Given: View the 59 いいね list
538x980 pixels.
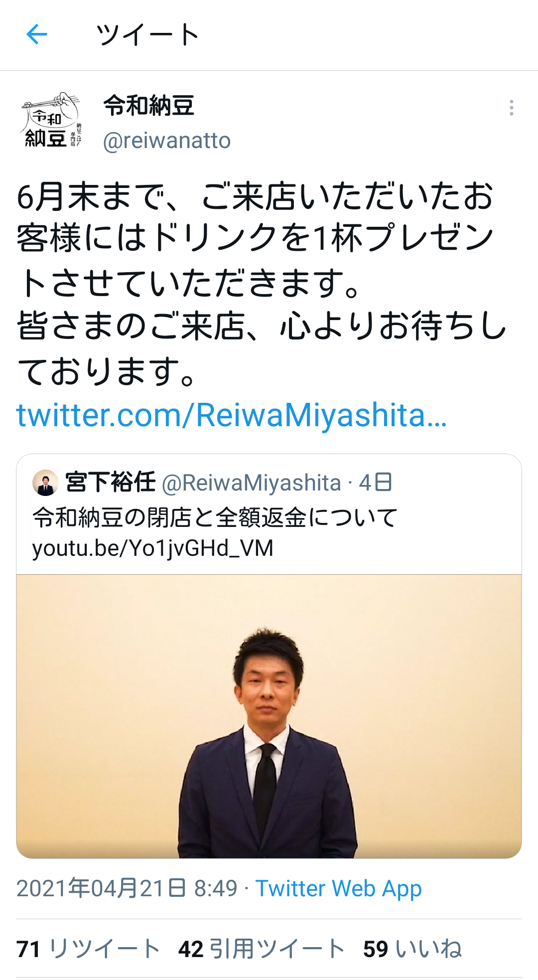Looking at the screenshot, I should (412, 949).
